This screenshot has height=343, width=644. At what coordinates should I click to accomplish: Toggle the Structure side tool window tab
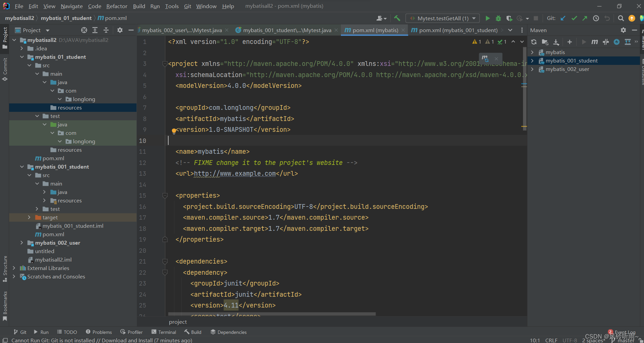(x=5, y=268)
